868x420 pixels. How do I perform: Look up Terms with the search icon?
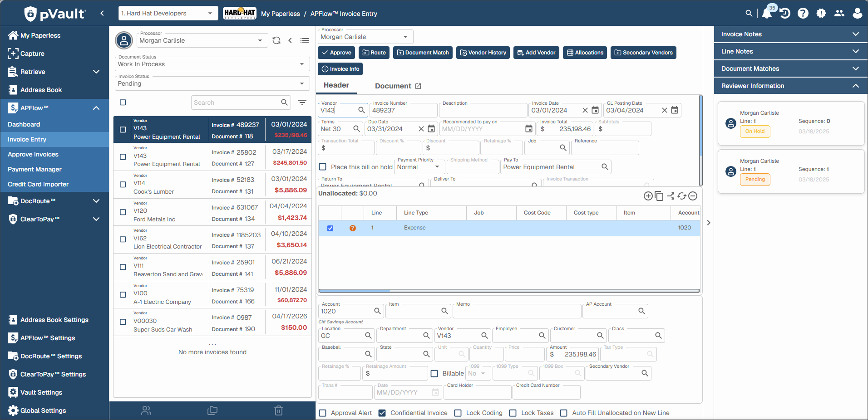[x=356, y=129]
